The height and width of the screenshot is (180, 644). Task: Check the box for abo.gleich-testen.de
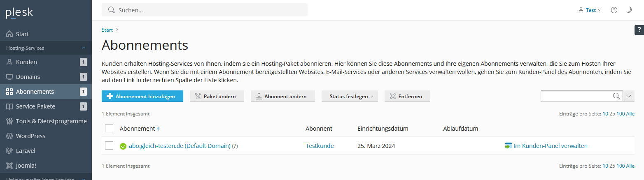[x=109, y=146]
